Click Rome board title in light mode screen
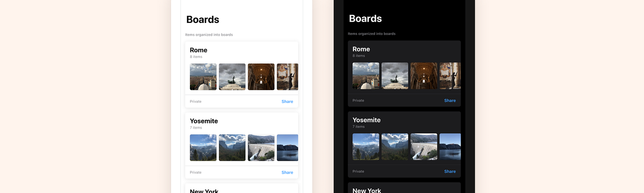This screenshot has height=193, width=644. click(x=198, y=50)
